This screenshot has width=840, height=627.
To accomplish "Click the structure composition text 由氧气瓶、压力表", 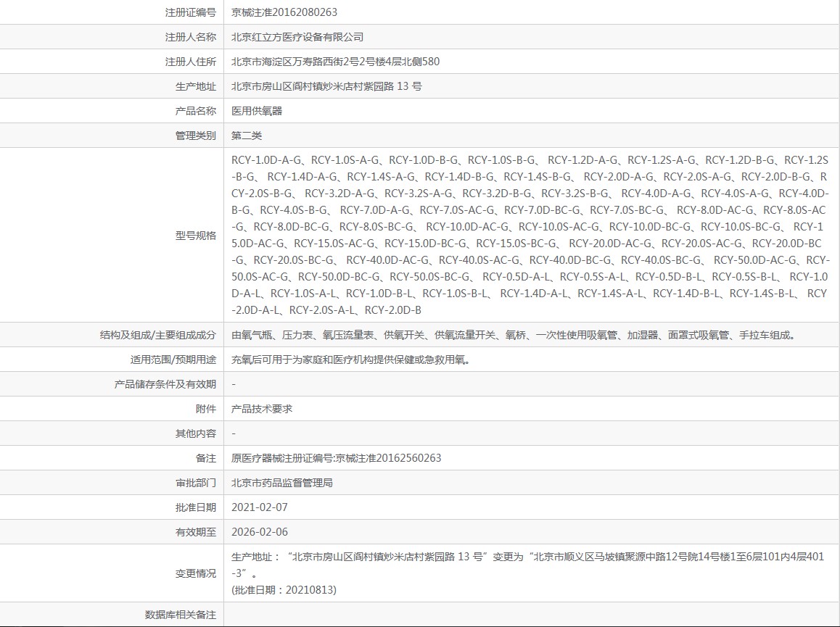I will click(x=514, y=335).
